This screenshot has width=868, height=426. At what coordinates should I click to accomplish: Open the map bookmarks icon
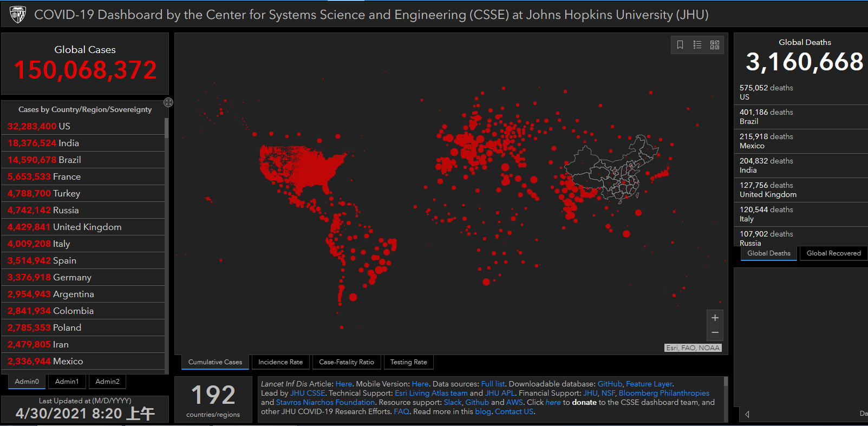tap(680, 45)
